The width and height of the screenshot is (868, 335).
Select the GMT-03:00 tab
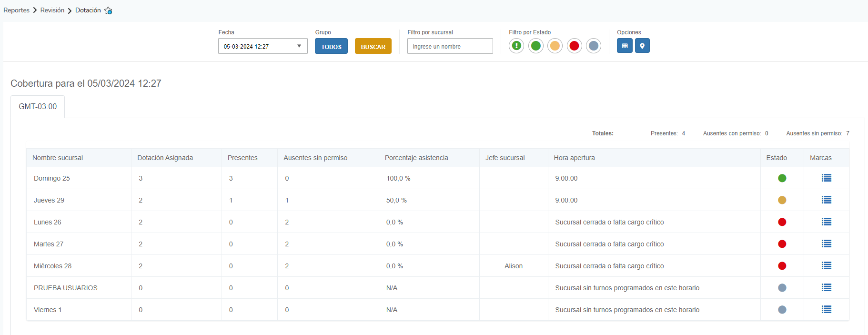pyautogui.click(x=38, y=107)
